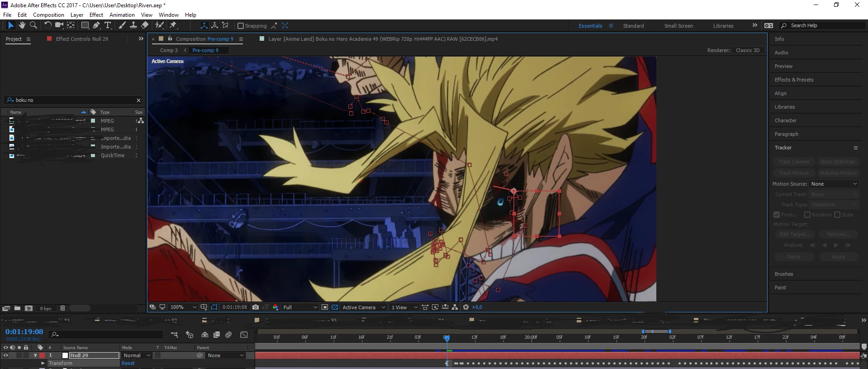Show hidden workspaces with double chevron

point(754,25)
